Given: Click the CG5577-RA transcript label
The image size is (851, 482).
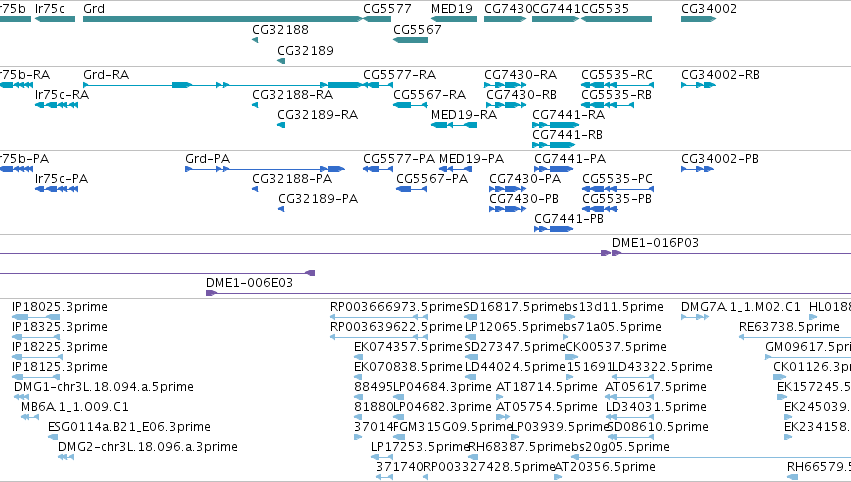Looking at the screenshot, I should [x=399, y=74].
